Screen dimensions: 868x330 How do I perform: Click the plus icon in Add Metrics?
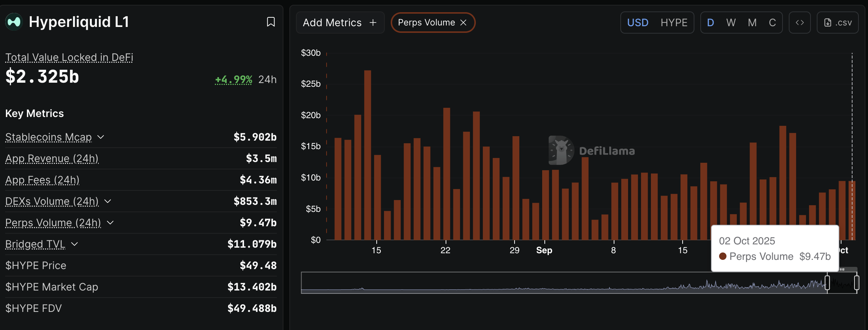point(373,23)
